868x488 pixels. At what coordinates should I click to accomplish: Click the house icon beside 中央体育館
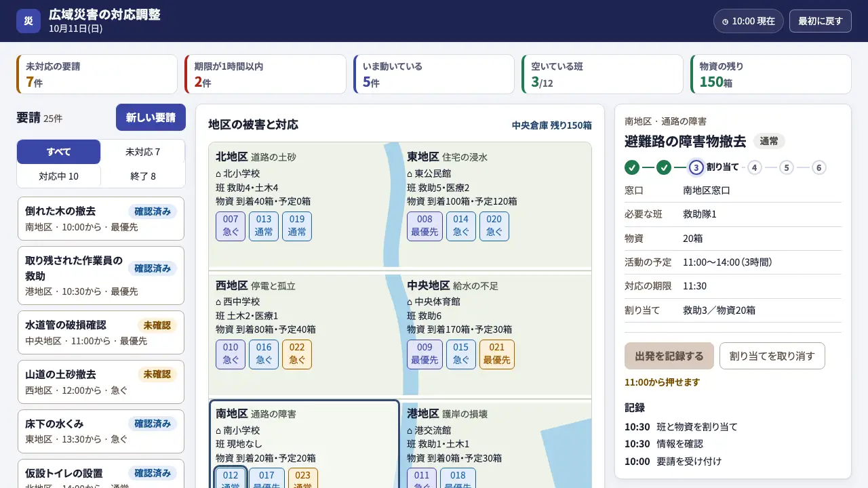click(410, 301)
